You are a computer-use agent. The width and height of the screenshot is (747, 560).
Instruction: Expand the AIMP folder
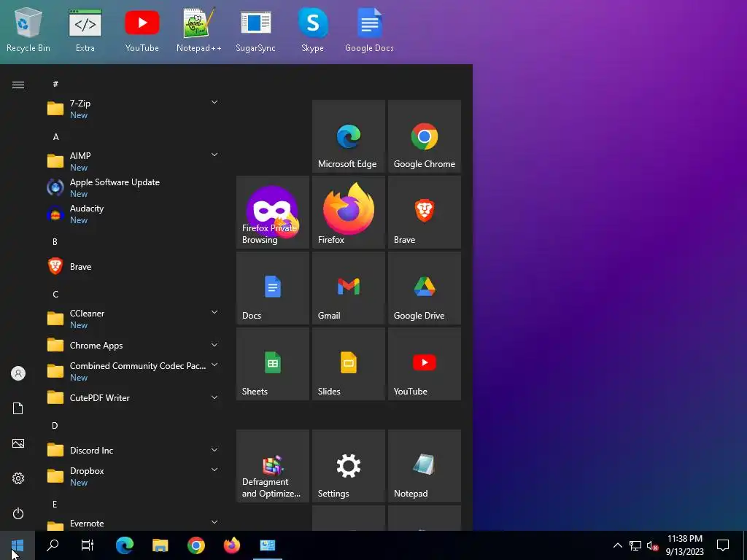[x=133, y=161]
